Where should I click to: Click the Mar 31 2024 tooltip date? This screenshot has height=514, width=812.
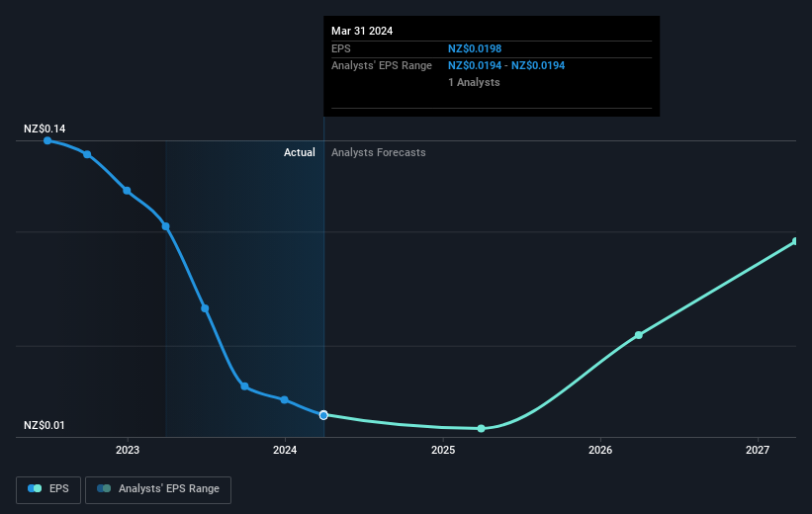point(362,31)
